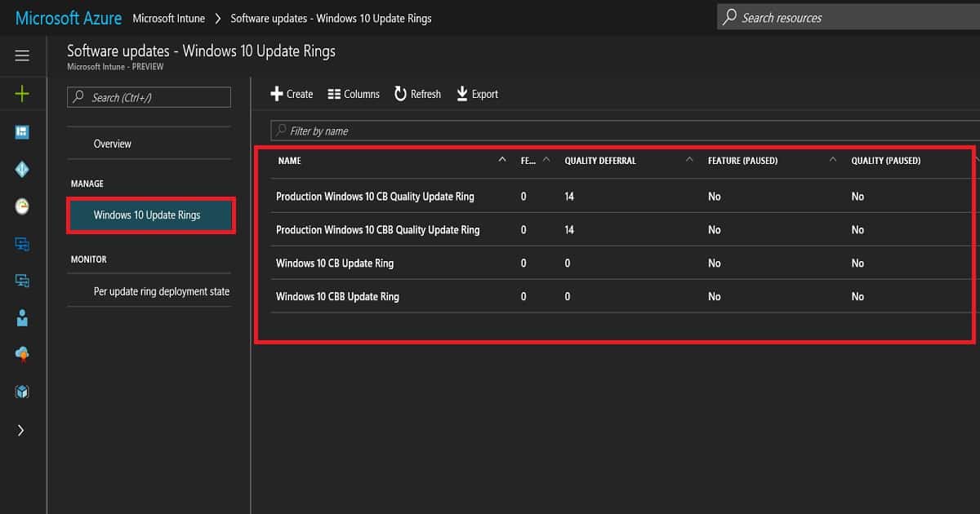The image size is (980, 514).
Task: Open Overview in the blade menu
Action: [113, 144]
